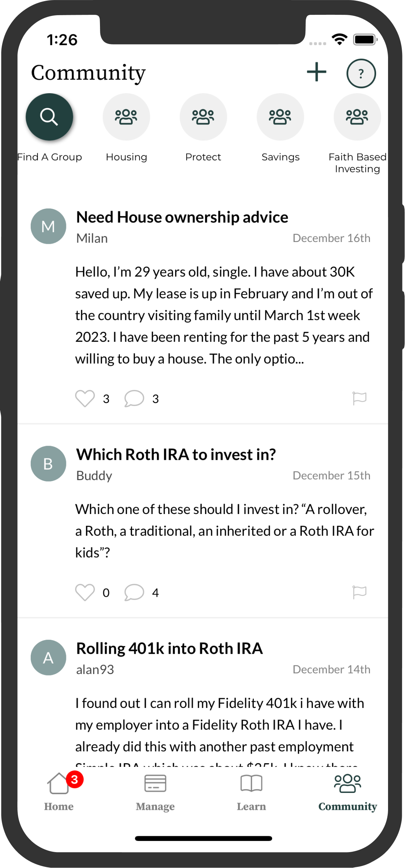Like the Which Roth IRA post
The image size is (405, 868).
pos(85,592)
